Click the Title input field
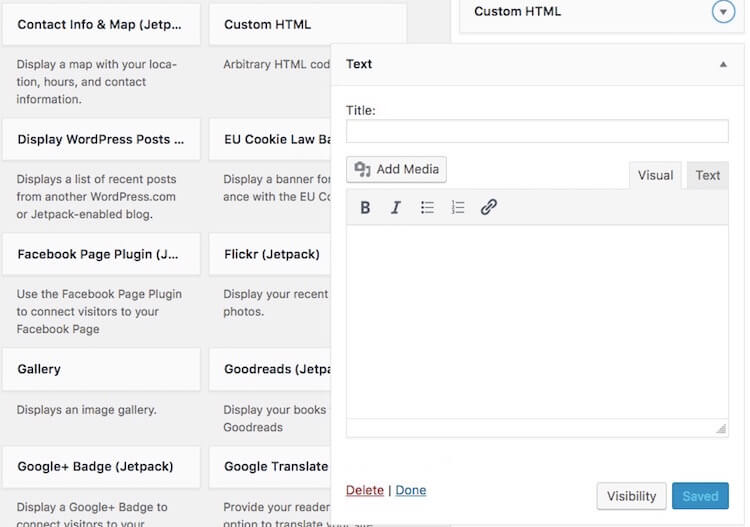750x527 pixels. 537,131
